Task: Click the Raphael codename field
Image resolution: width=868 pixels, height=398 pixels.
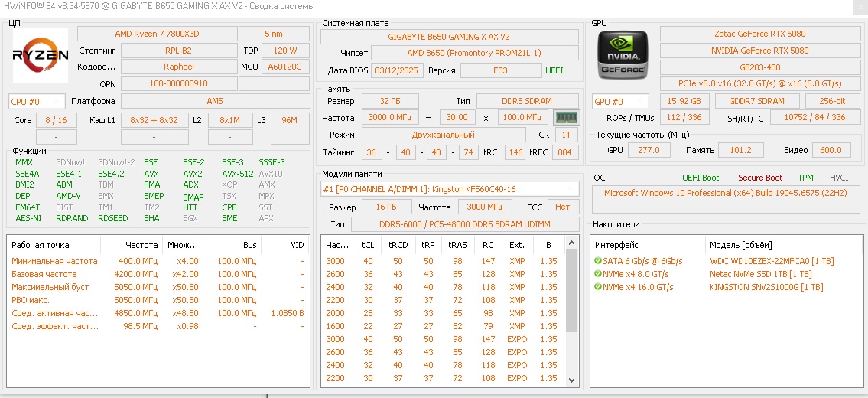Action: [x=179, y=67]
